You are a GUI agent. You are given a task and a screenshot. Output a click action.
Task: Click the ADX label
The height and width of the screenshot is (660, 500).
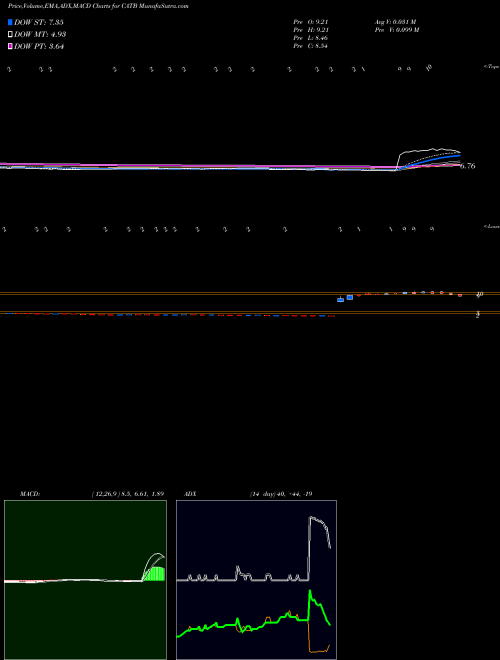point(190,494)
